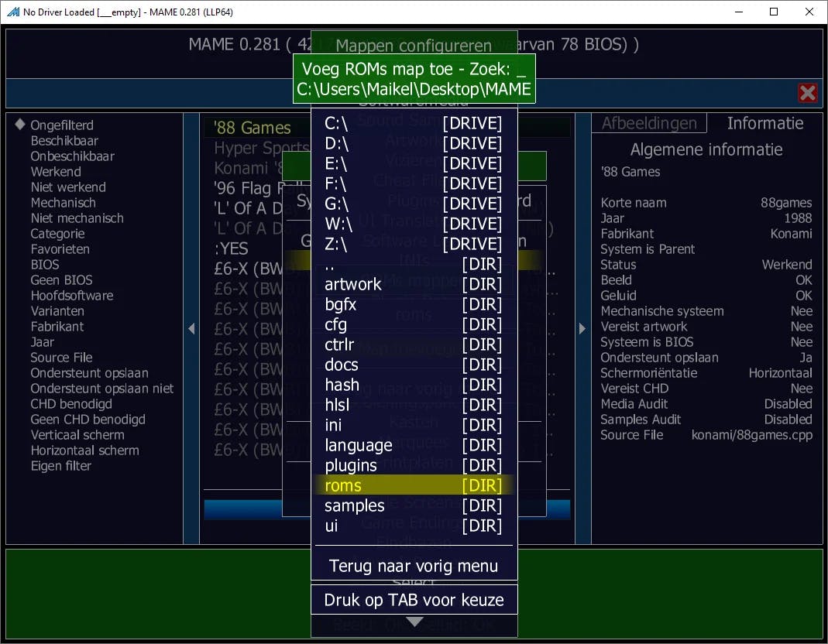The width and height of the screenshot is (828, 644).
Task: Select the highlighted roms directory
Action: pyautogui.click(x=414, y=485)
